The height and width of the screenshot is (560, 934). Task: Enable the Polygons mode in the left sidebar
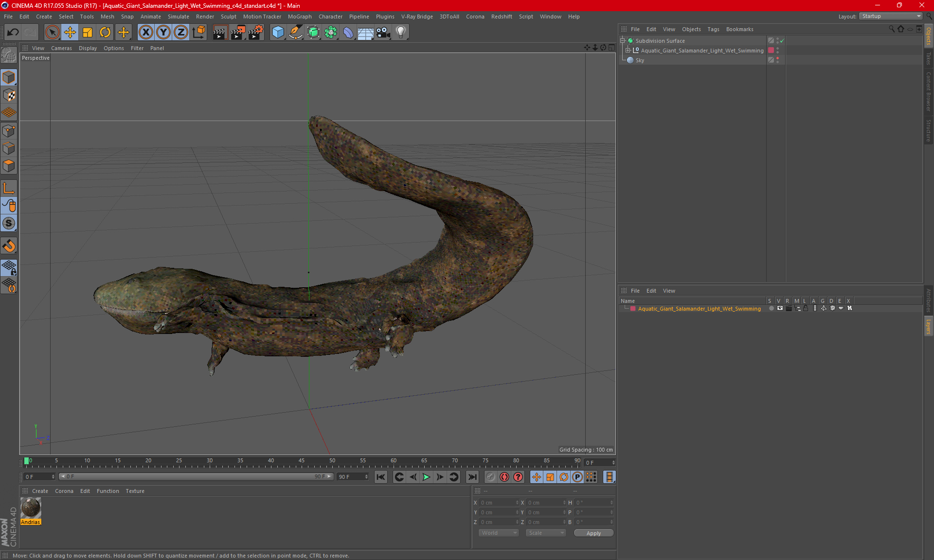pos(9,166)
